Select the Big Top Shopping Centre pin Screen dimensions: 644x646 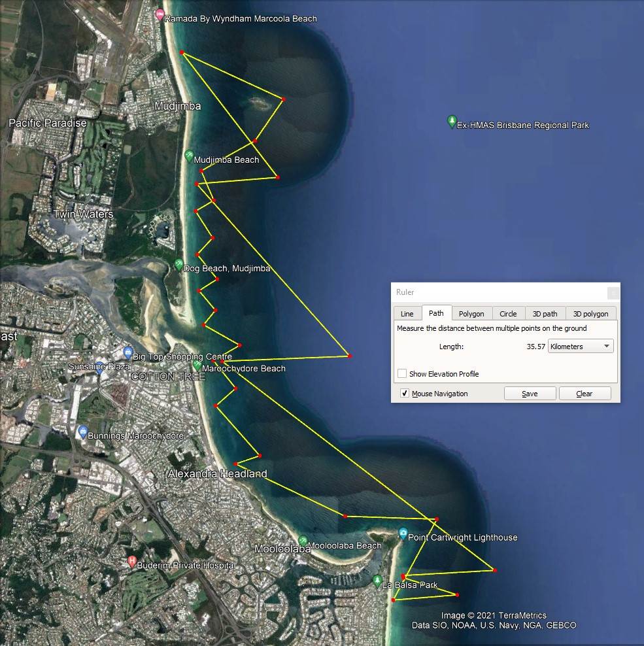tap(127, 353)
